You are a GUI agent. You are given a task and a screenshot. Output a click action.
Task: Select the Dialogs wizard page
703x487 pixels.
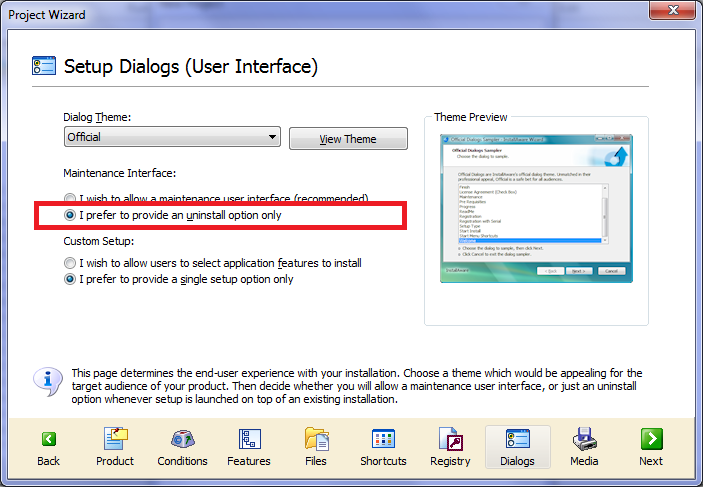tap(517, 447)
